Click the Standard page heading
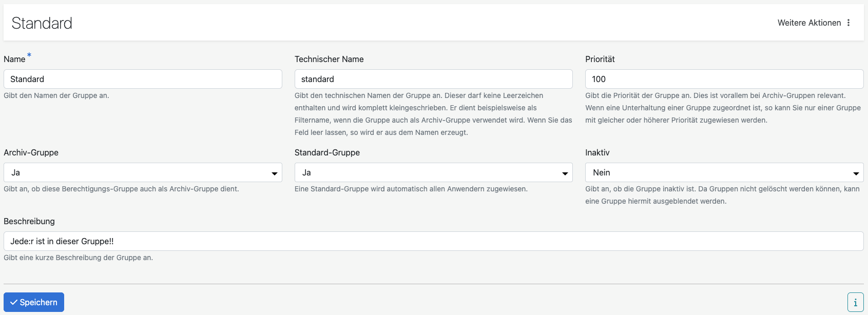 coord(42,23)
